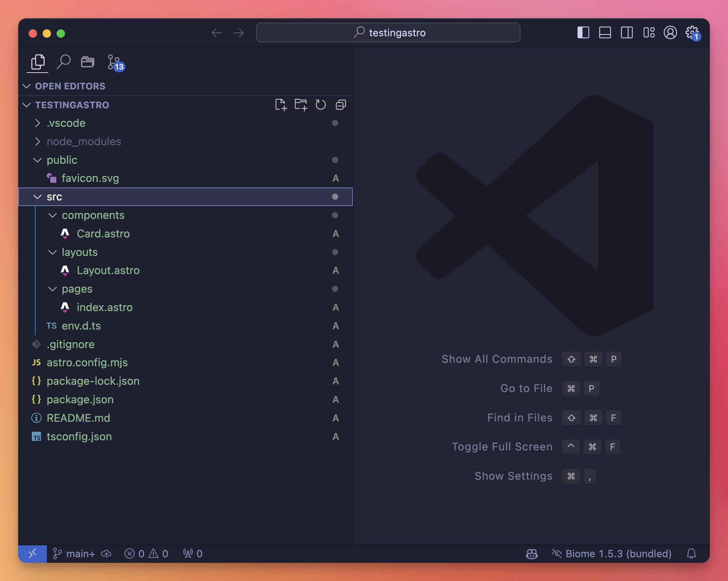
Task: Open the Search view icon
Action: (64, 62)
